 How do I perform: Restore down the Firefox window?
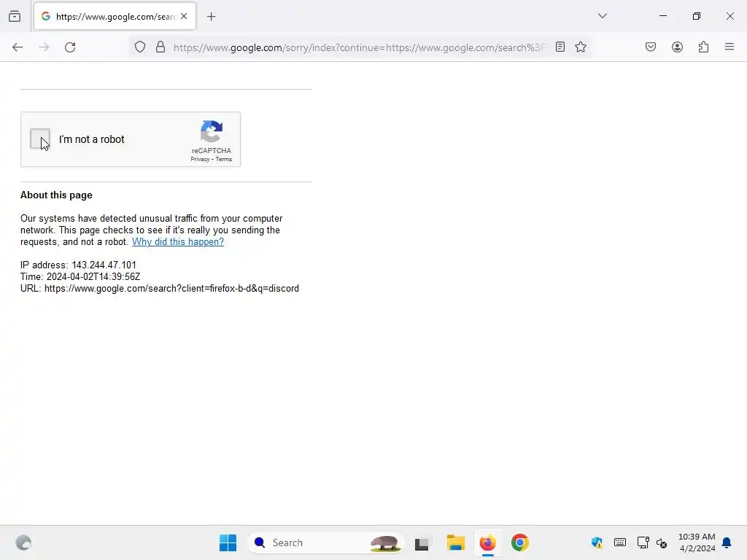[697, 16]
